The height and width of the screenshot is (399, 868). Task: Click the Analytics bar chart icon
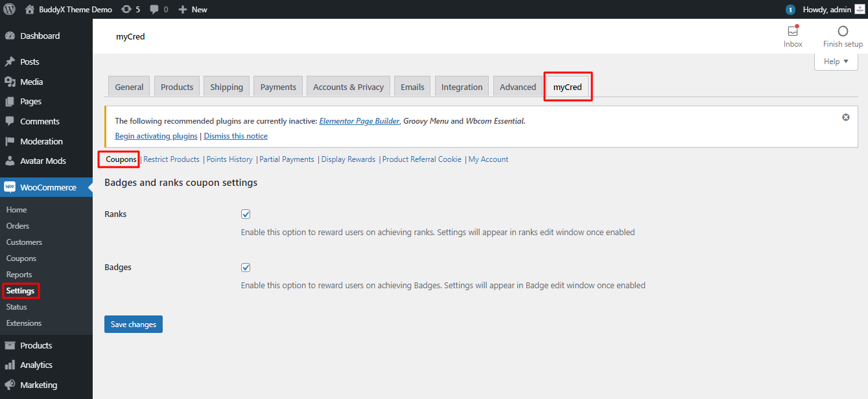tap(10, 365)
